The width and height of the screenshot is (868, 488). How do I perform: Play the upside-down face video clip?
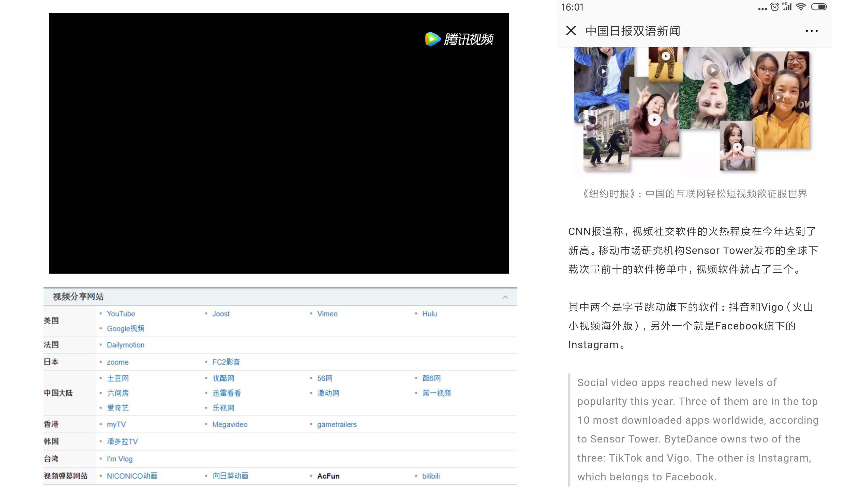pyautogui.click(x=713, y=70)
